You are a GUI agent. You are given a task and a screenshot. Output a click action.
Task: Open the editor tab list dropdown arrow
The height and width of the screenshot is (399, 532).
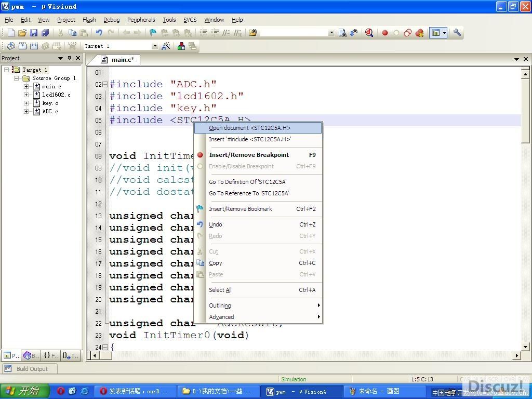tap(516, 59)
